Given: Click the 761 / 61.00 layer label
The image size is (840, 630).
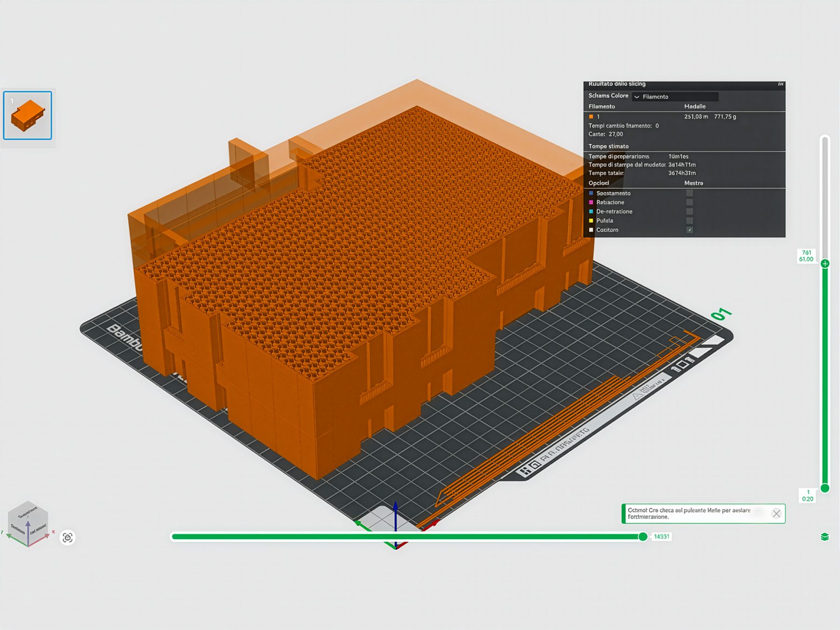Looking at the screenshot, I should coord(806,256).
